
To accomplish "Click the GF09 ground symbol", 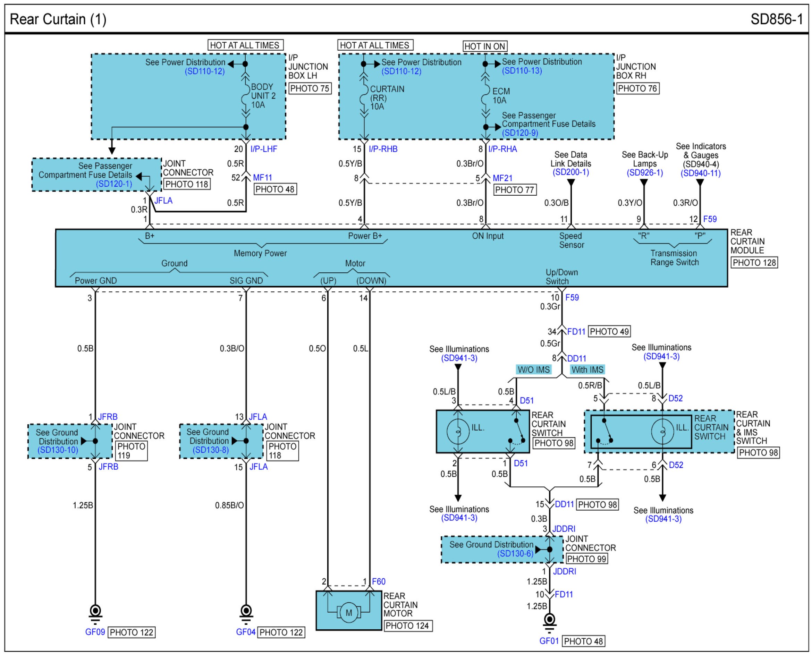I will (95, 612).
